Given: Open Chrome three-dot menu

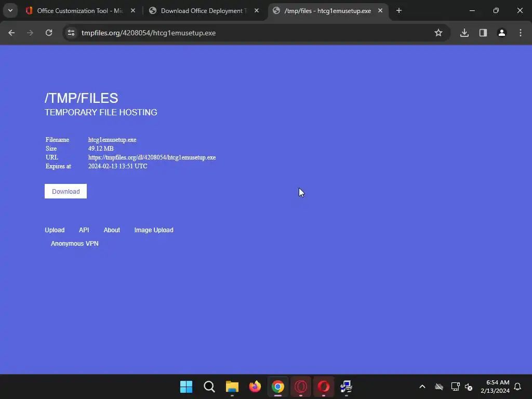Looking at the screenshot, I should tap(521, 33).
